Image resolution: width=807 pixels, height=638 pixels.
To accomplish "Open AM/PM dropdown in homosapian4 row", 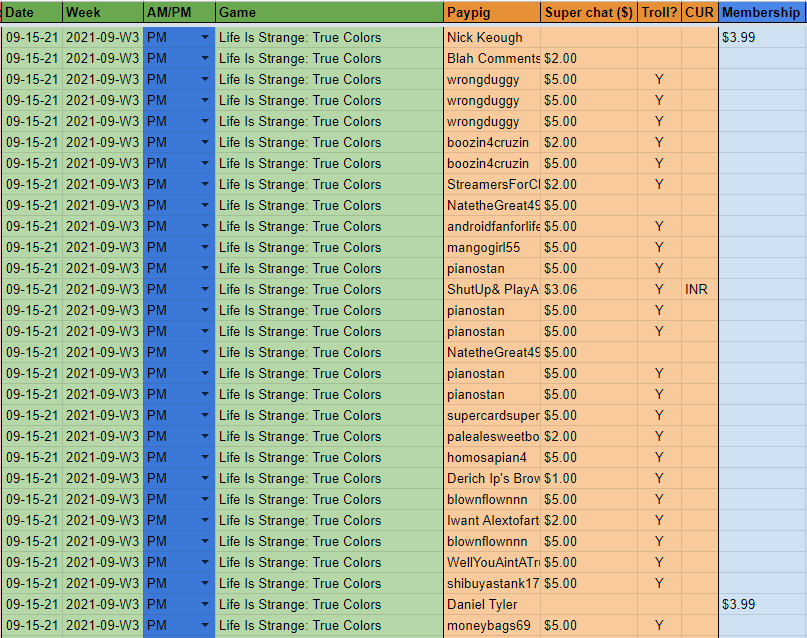I will pos(205,457).
